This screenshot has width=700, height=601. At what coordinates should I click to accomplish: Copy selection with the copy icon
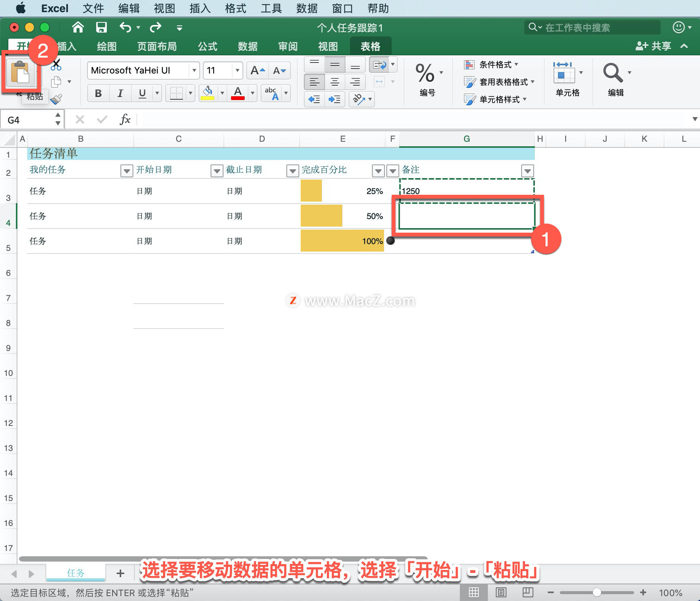[56, 81]
